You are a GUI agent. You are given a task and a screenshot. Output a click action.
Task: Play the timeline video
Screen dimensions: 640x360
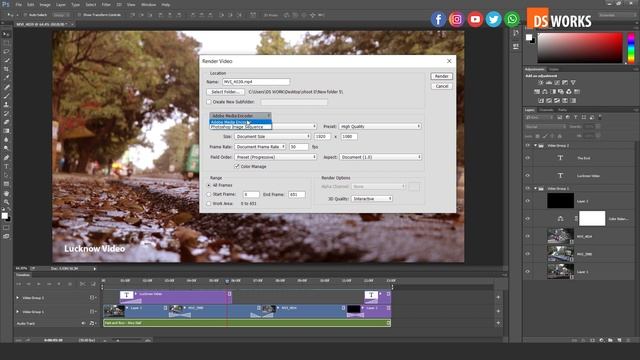click(39, 284)
